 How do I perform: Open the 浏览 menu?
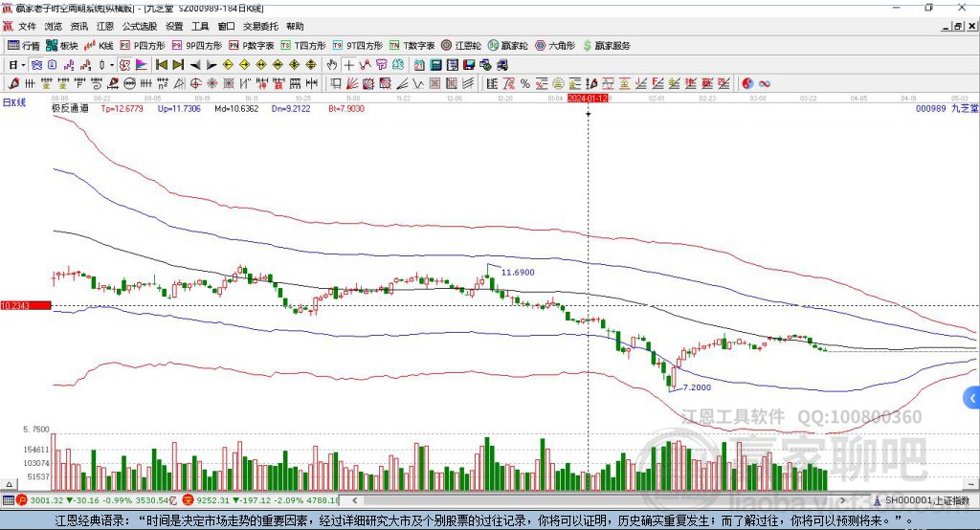click(x=54, y=26)
